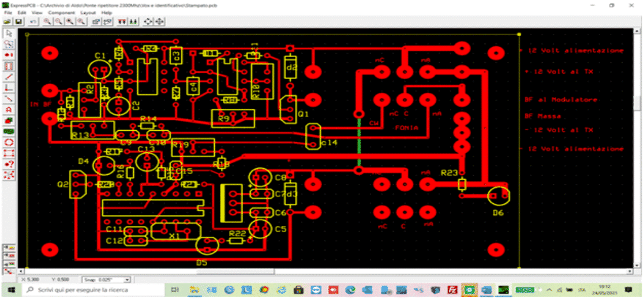Select the place component tool
The height and width of the screenshot is (299, 644).
9,66
